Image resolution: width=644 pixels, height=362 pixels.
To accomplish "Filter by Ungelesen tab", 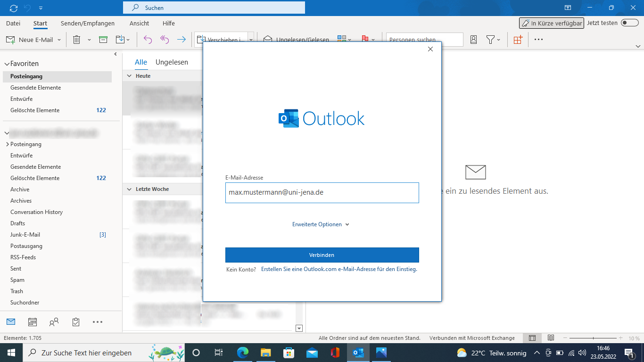I will click(x=172, y=62).
